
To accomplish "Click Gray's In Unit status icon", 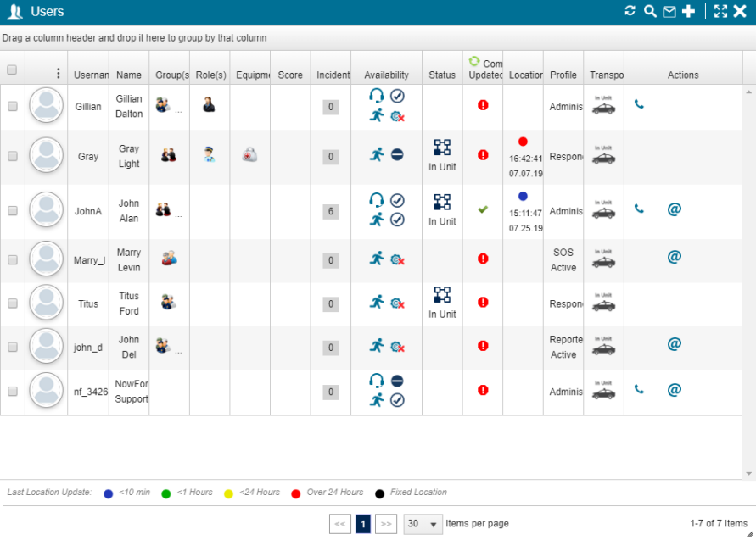I will (442, 148).
